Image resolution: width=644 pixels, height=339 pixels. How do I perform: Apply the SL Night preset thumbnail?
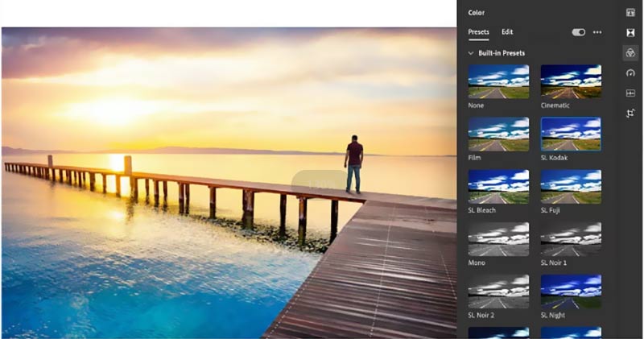pyautogui.click(x=571, y=291)
